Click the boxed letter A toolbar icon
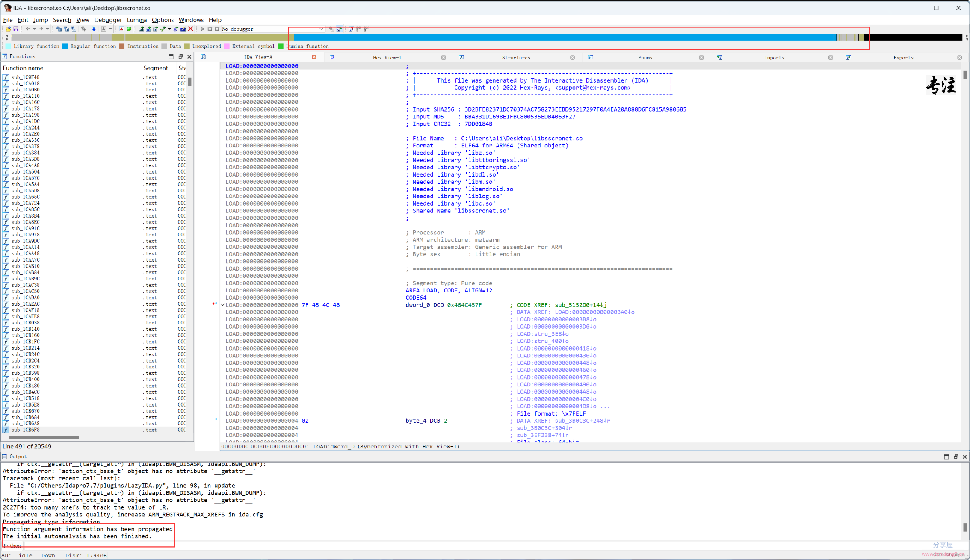970x560 pixels. (x=104, y=29)
